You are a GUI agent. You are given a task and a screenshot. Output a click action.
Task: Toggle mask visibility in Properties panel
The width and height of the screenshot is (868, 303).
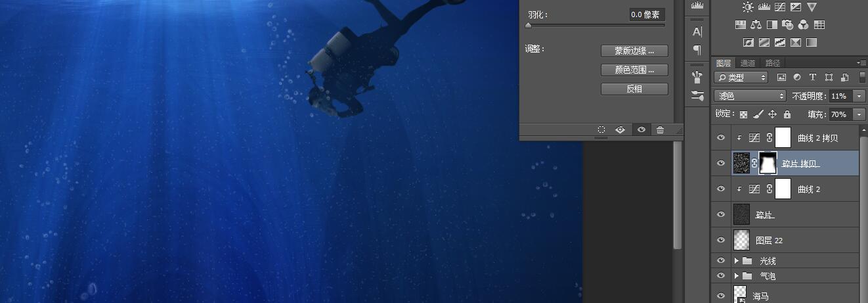tap(641, 130)
